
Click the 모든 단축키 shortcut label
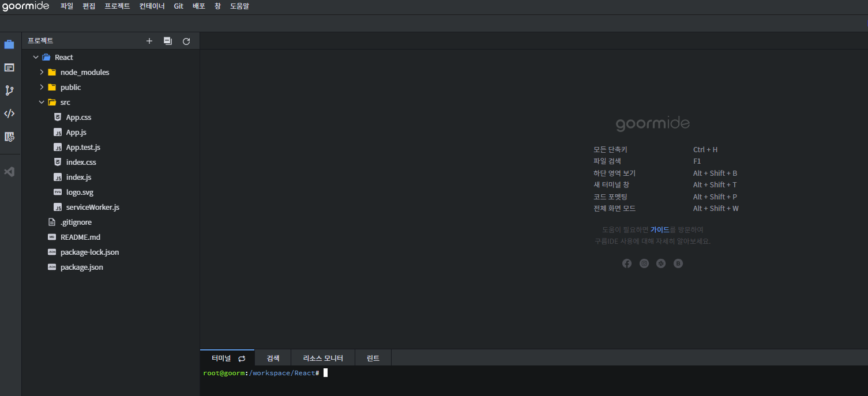pos(610,149)
